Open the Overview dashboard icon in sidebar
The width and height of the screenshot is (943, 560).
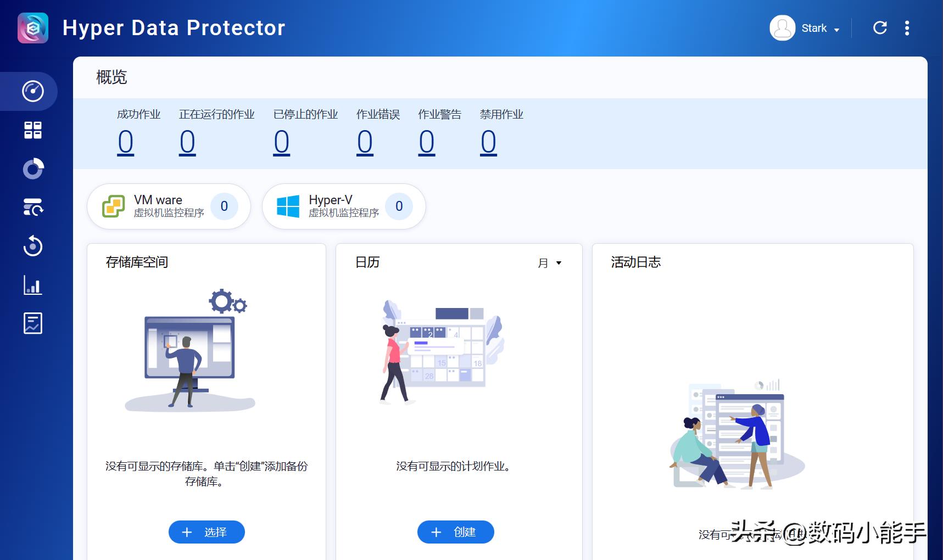(33, 91)
